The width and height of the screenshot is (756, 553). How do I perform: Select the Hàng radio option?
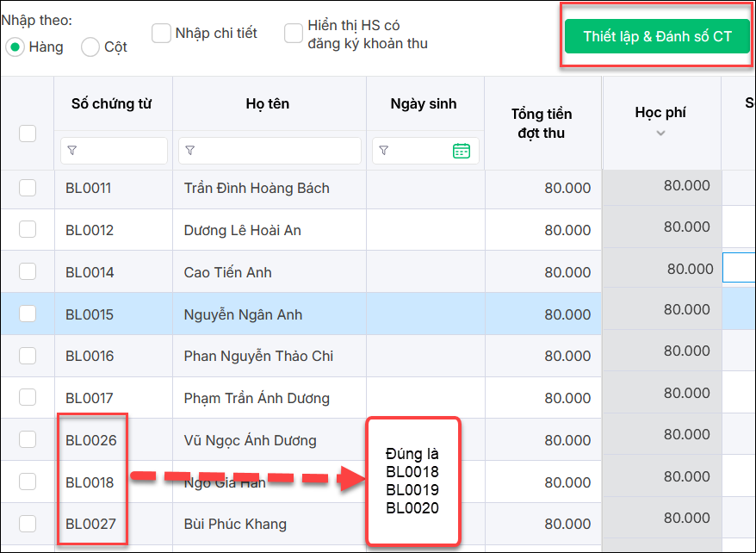tap(15, 47)
